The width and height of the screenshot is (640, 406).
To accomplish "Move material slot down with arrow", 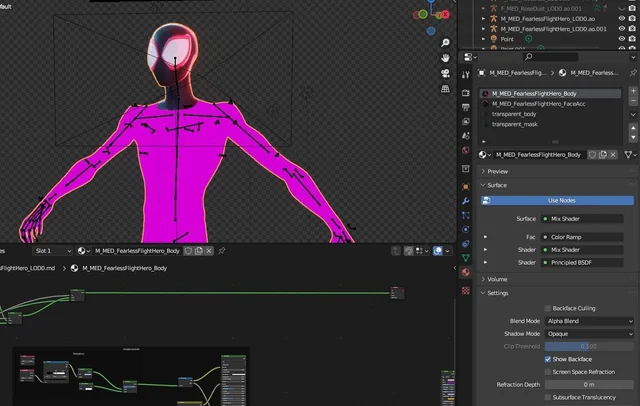I will point(633,138).
